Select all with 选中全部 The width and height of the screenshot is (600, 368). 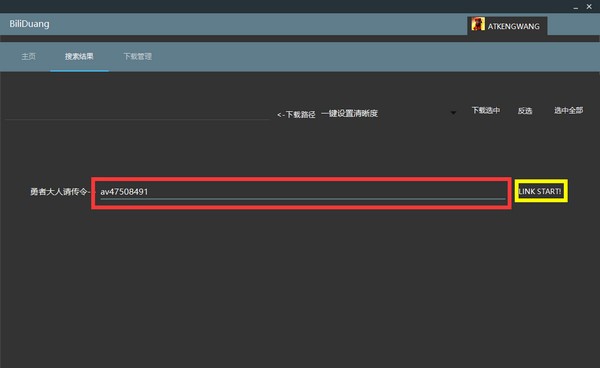click(x=569, y=111)
